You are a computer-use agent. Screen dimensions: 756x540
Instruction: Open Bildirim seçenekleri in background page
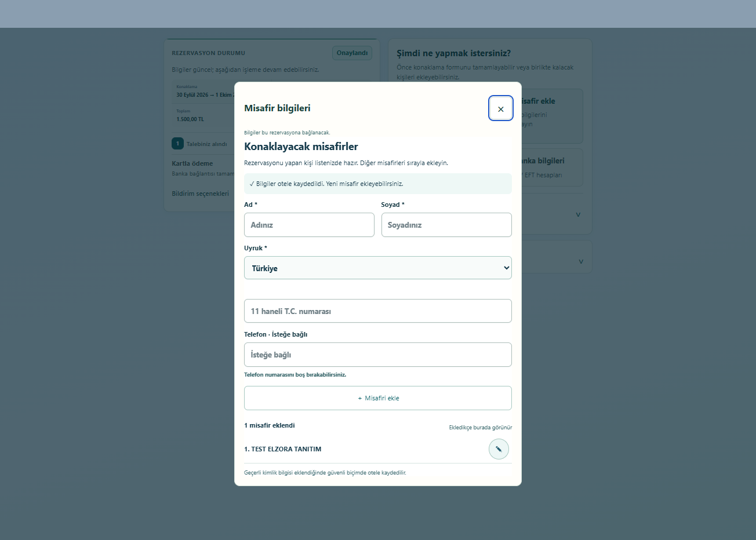[200, 194]
